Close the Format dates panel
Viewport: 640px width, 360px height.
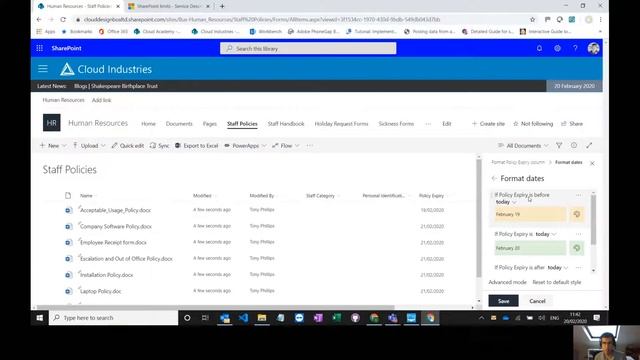click(592, 163)
